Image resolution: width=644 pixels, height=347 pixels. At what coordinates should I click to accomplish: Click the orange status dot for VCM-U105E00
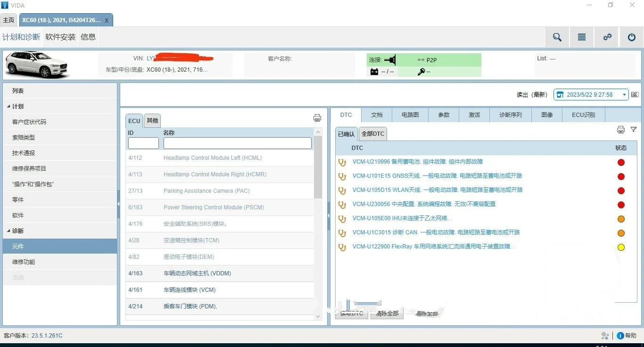(621, 219)
